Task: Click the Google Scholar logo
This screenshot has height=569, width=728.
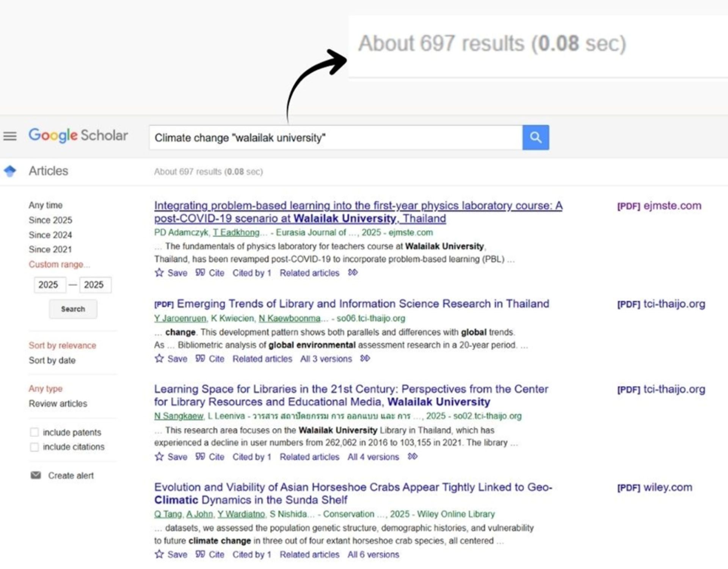Action: (78, 135)
